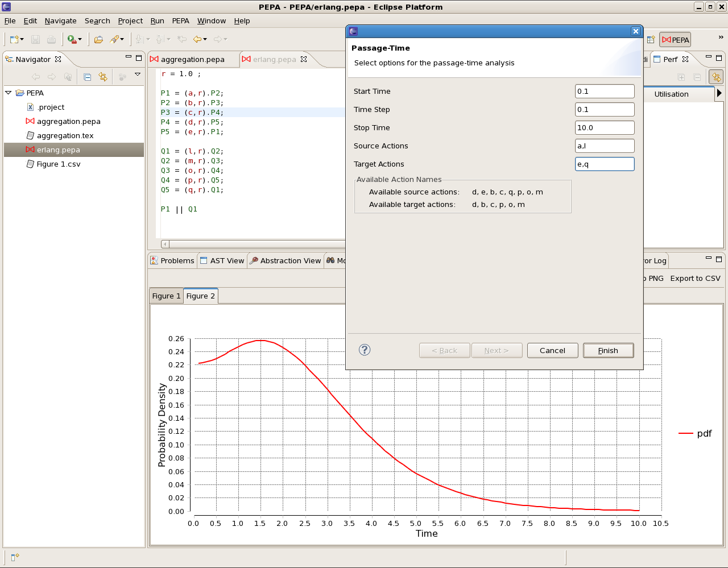Viewport: 728px width, 568px height.
Task: Click the Target Actions input field
Action: point(605,164)
